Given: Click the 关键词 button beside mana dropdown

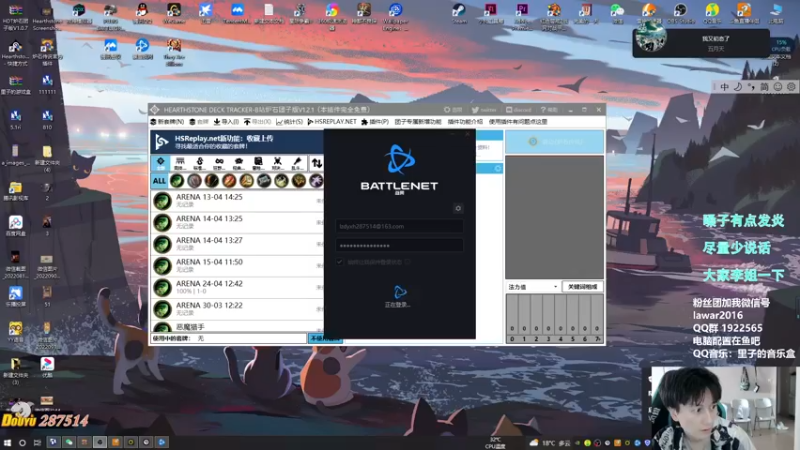Looking at the screenshot, I should click(x=583, y=287).
